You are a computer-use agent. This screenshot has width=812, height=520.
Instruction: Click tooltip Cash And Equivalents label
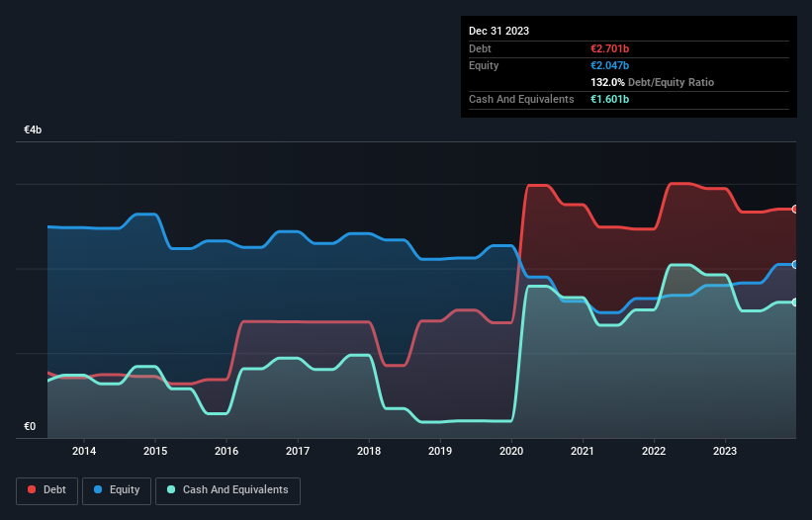point(521,99)
